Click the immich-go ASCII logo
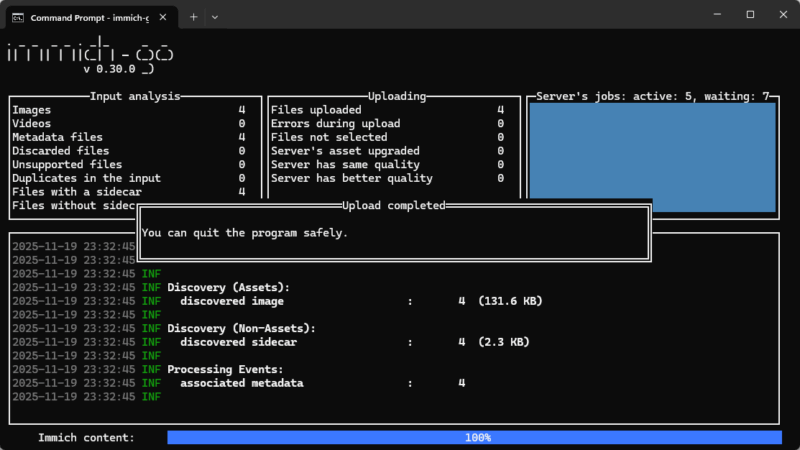Image resolution: width=800 pixels, height=450 pixels. pos(90,55)
